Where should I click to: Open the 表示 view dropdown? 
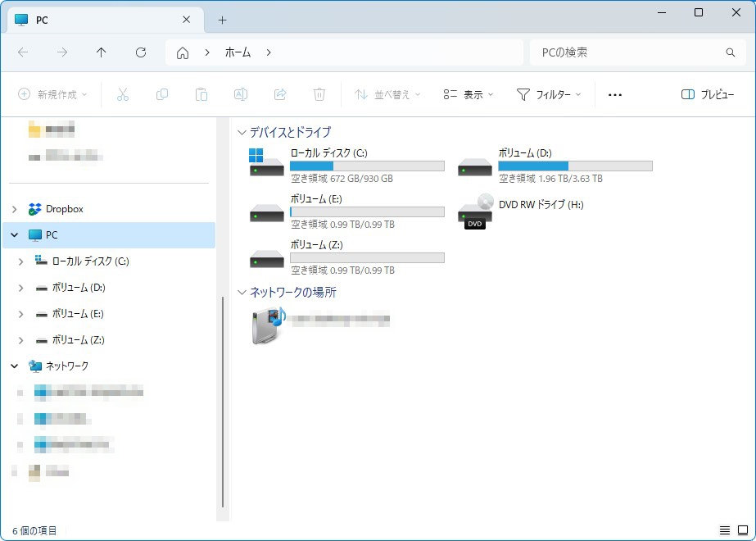coord(469,94)
